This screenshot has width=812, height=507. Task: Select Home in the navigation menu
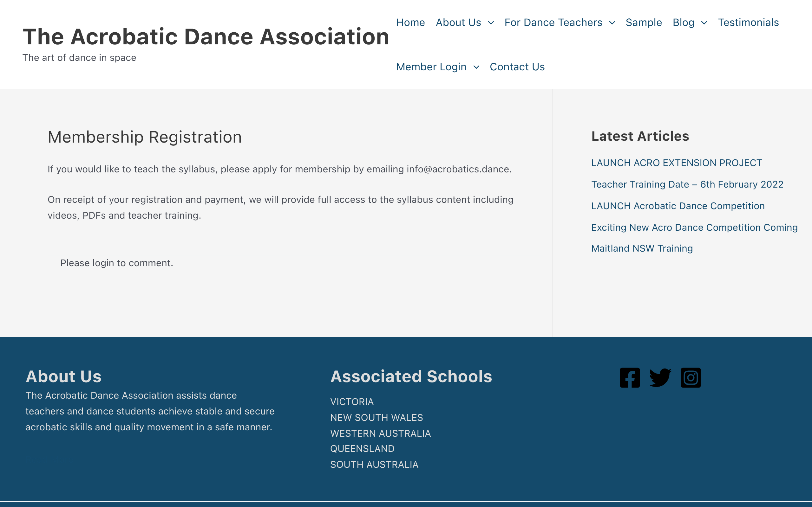pyautogui.click(x=410, y=22)
